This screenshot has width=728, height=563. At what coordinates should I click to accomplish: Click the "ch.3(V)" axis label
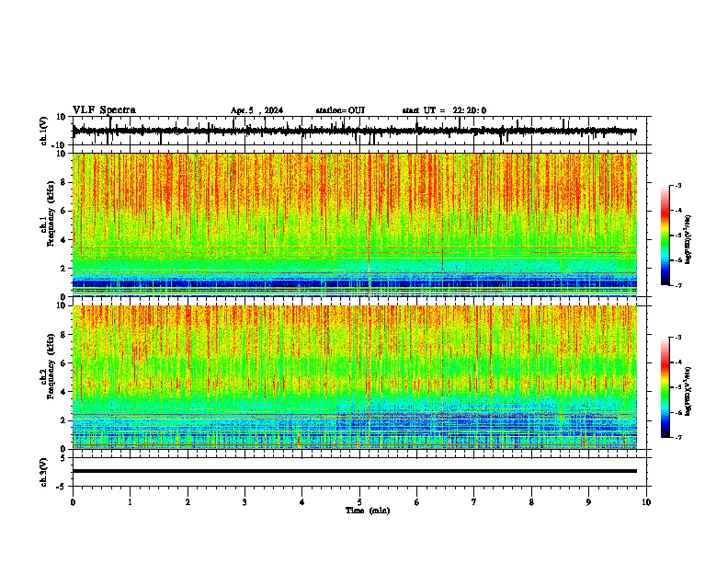point(44,472)
